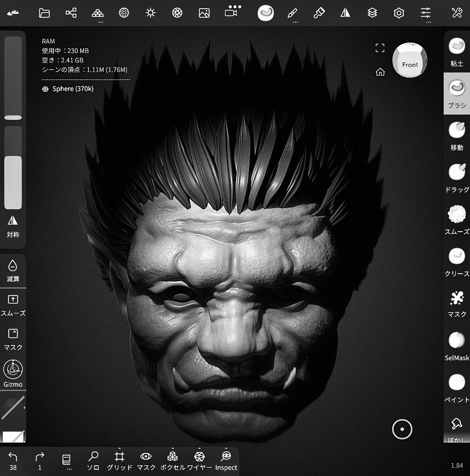The image size is (470, 476).
Task: Click the Nomad logo in top-left corner
Action: pyautogui.click(x=13, y=13)
